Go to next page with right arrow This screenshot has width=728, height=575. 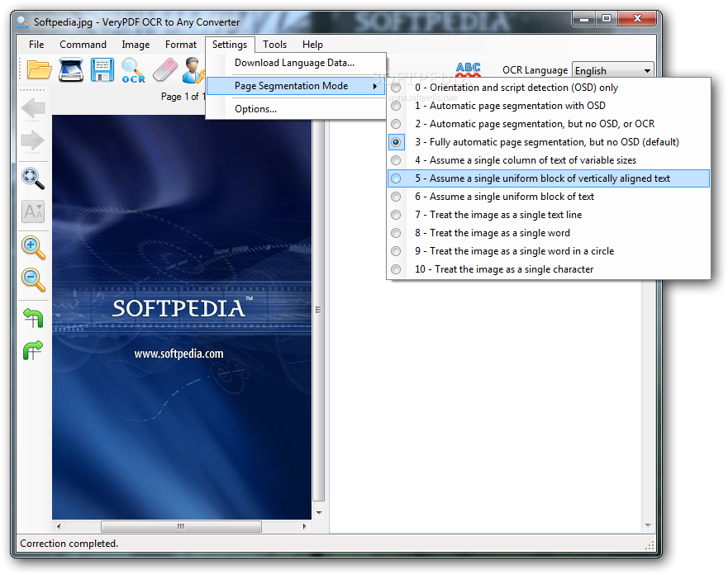tap(32, 140)
